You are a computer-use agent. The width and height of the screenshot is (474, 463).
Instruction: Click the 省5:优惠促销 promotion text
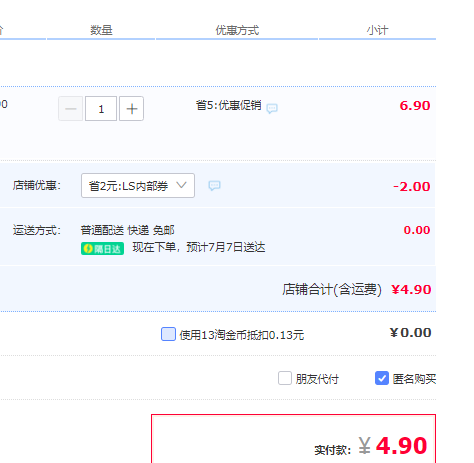tap(228, 105)
